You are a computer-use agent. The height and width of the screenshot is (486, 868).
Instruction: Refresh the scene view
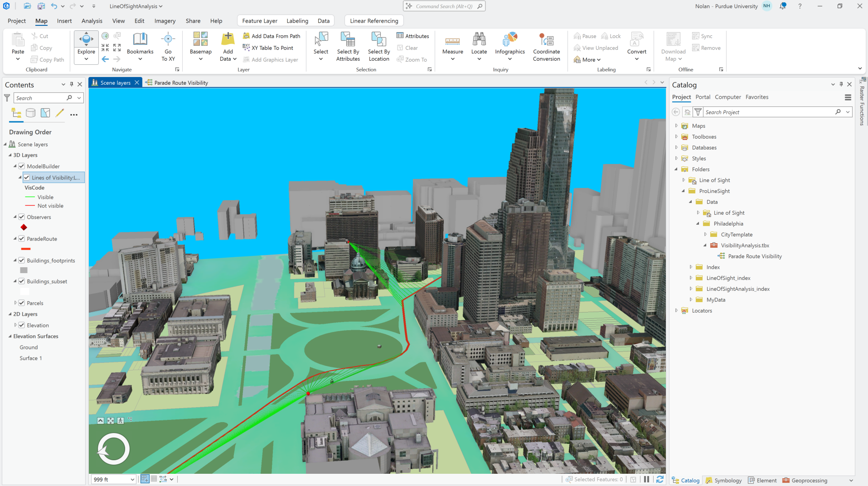660,479
